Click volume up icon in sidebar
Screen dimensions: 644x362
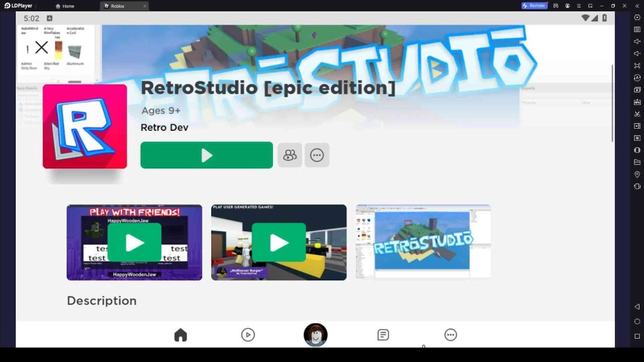(x=637, y=41)
